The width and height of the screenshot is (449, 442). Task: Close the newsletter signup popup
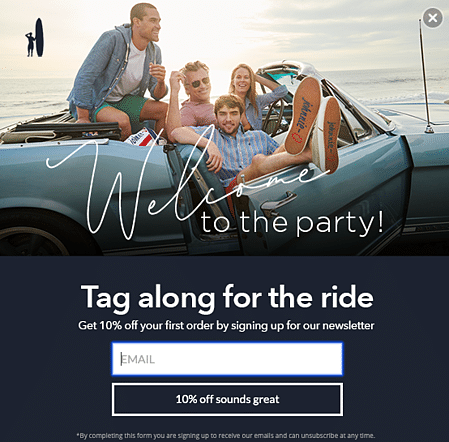(x=433, y=18)
